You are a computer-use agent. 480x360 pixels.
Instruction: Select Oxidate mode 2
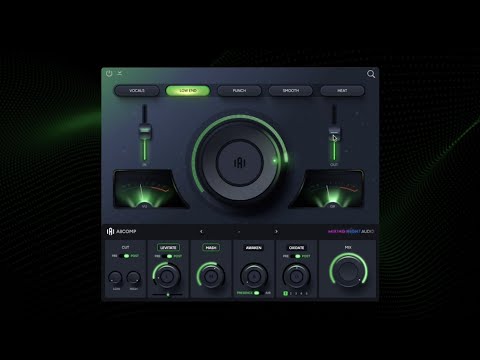point(291,293)
